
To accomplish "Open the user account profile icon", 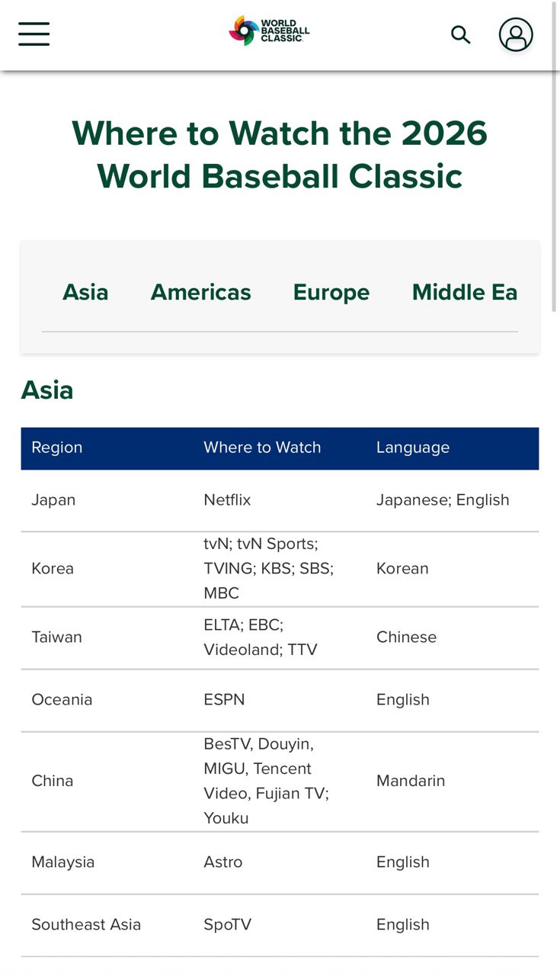I will point(516,35).
